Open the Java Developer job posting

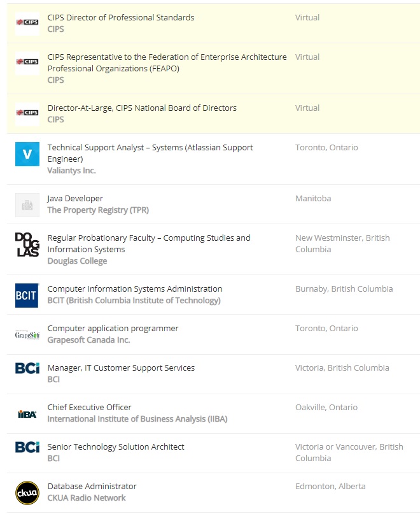coord(75,199)
